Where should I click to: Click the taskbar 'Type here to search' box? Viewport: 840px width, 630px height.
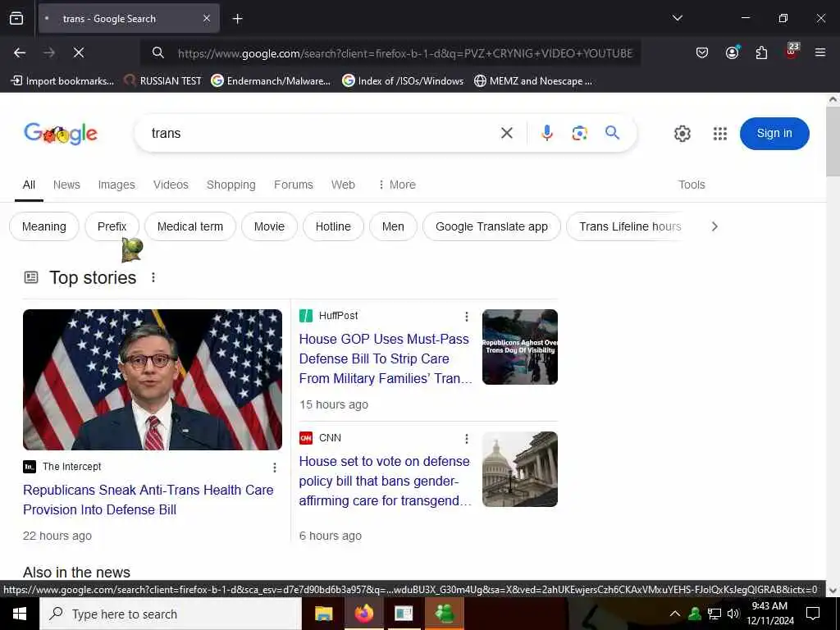coord(171,614)
